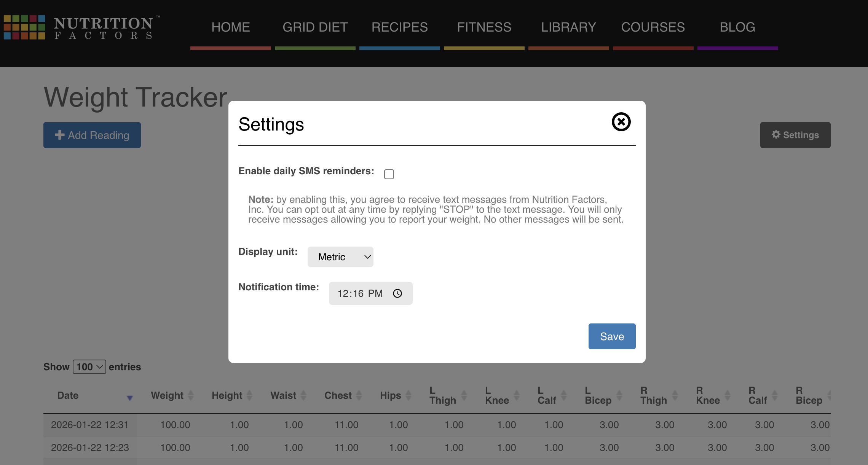Sort table by Hips column arrows
Screen dimensions: 868x465
coord(408,395)
